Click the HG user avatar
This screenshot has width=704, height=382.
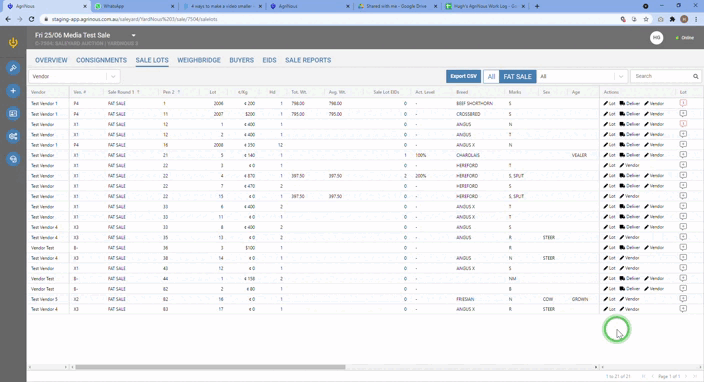pyautogui.click(x=656, y=38)
